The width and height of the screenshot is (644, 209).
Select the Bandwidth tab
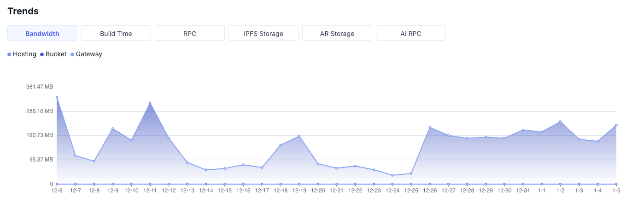click(x=42, y=33)
